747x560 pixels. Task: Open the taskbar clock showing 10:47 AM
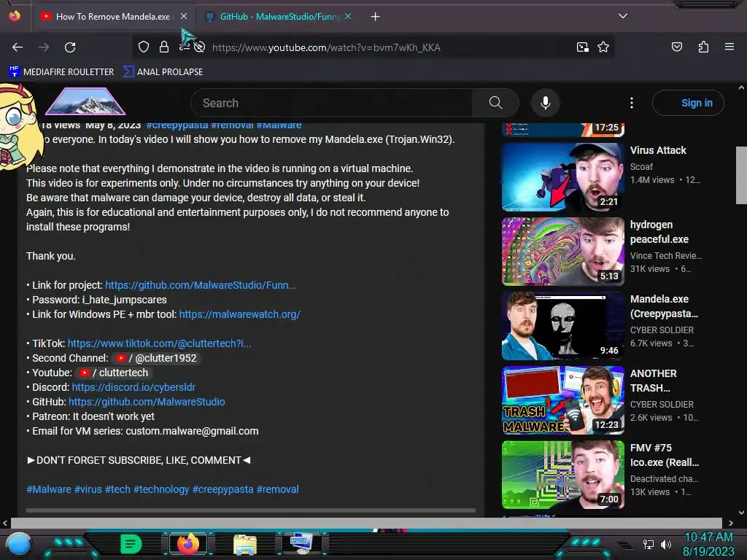[x=708, y=544]
